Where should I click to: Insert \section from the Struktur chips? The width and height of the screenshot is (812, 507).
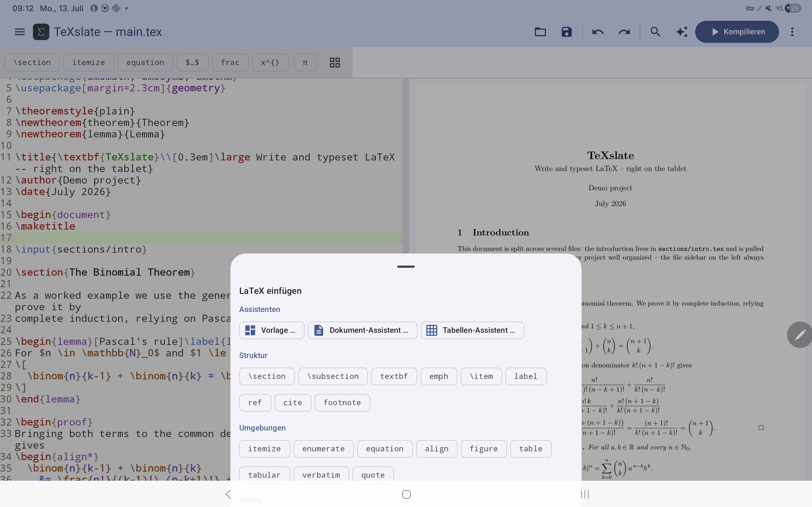pyautogui.click(x=267, y=376)
